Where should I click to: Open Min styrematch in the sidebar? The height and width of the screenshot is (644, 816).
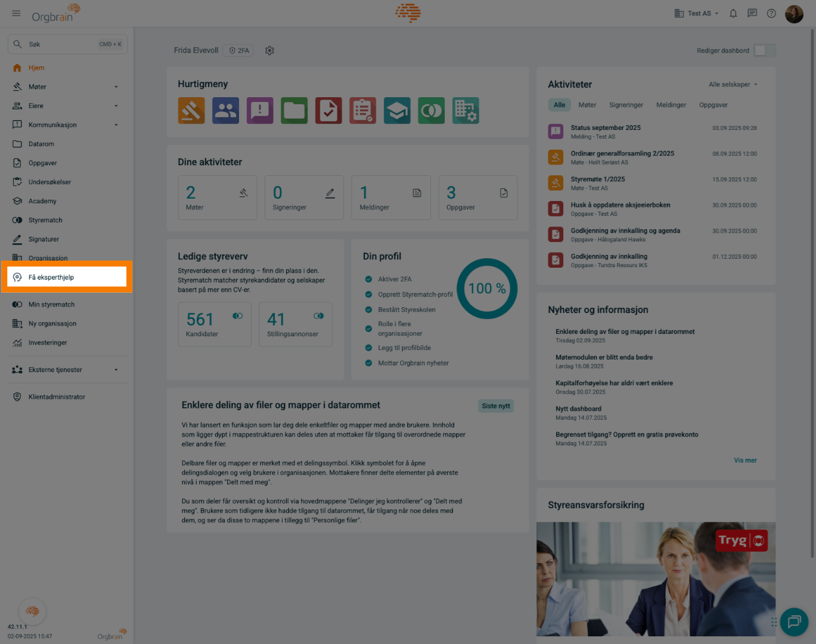tap(67, 305)
